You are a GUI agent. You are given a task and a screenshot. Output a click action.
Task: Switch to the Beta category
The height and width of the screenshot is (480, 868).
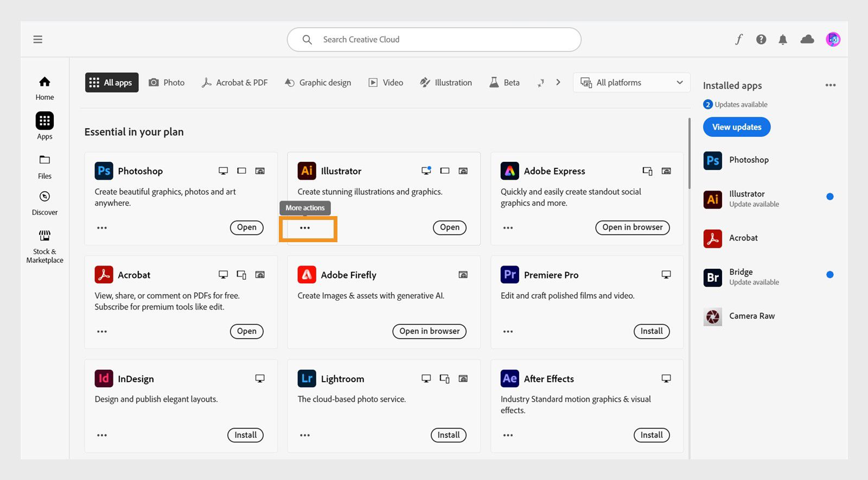[x=505, y=83]
